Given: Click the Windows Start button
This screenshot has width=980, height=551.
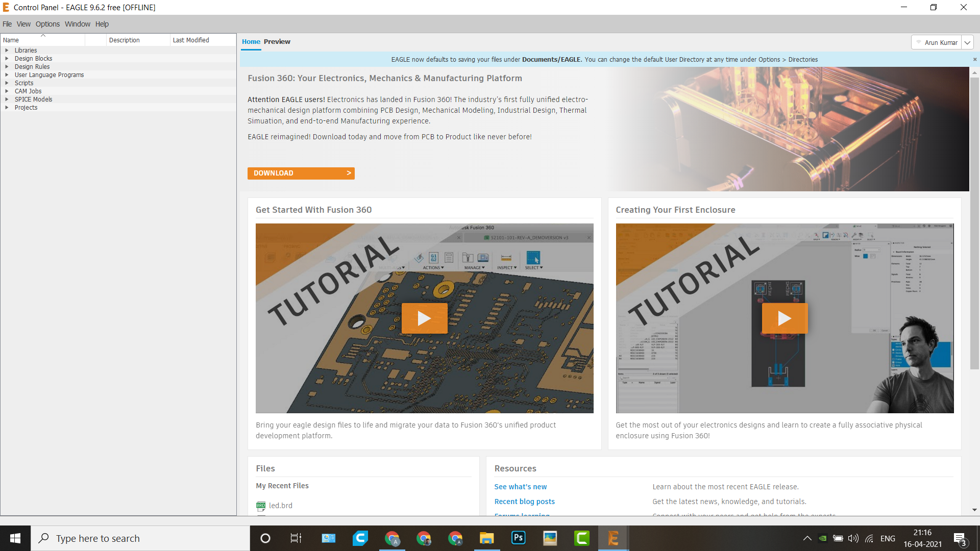Looking at the screenshot, I should 15,538.
